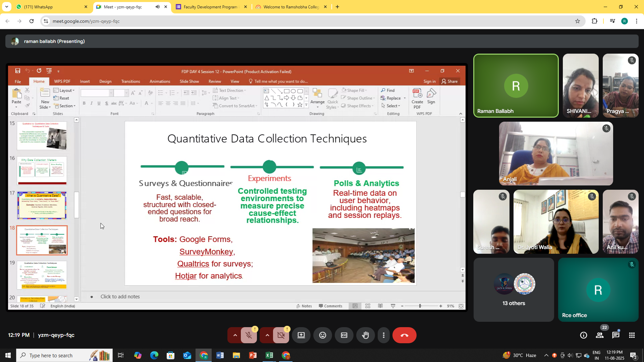Click the present screen icon
Viewport: 644px width, 362px height.
[301, 335]
